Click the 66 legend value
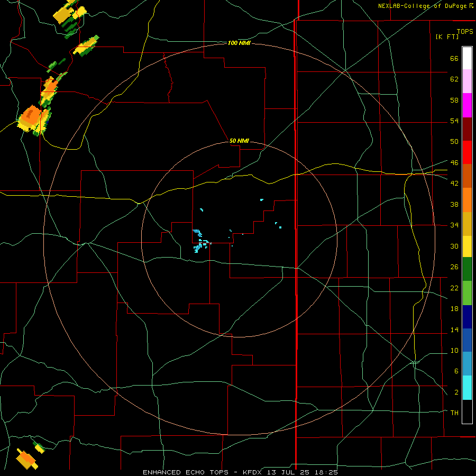Viewport: 476px width, 476px height. click(x=454, y=58)
